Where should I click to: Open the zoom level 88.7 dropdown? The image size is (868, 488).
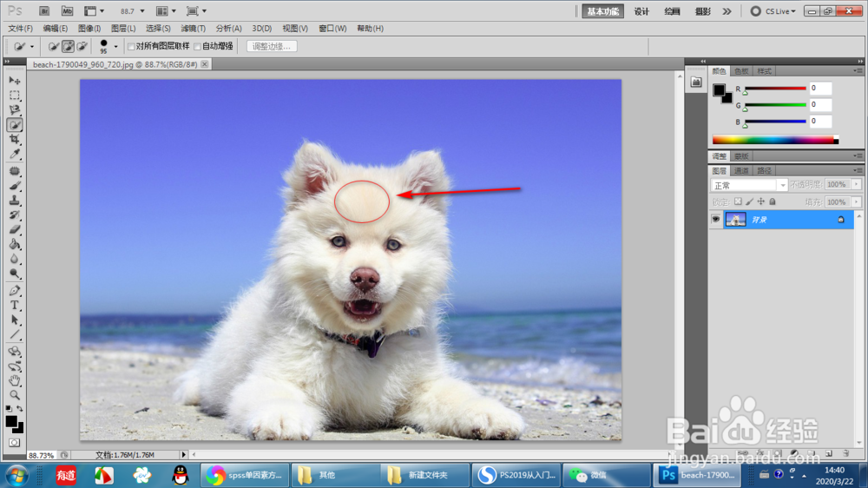(142, 11)
